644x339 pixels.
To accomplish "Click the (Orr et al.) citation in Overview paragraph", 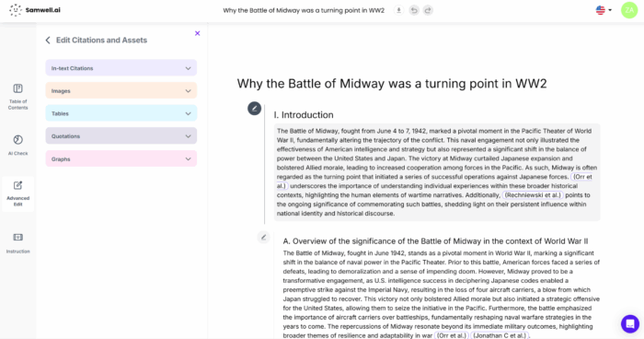I will (452, 335).
